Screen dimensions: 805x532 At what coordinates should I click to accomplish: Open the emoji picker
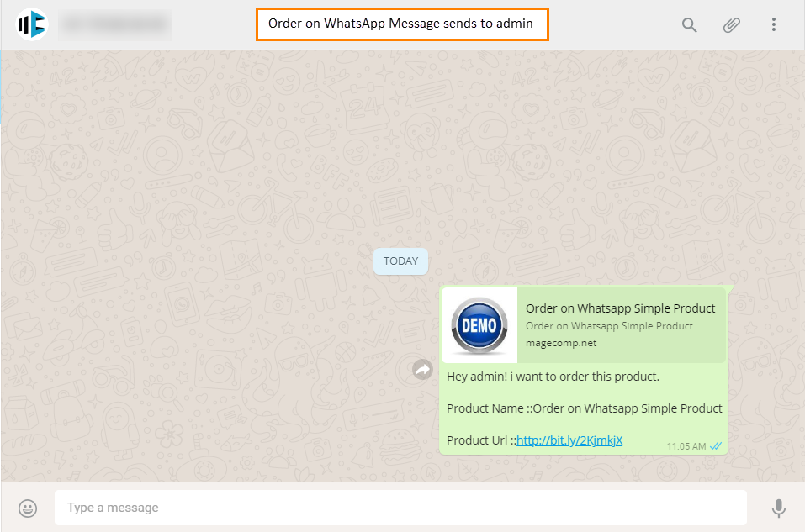(28, 508)
